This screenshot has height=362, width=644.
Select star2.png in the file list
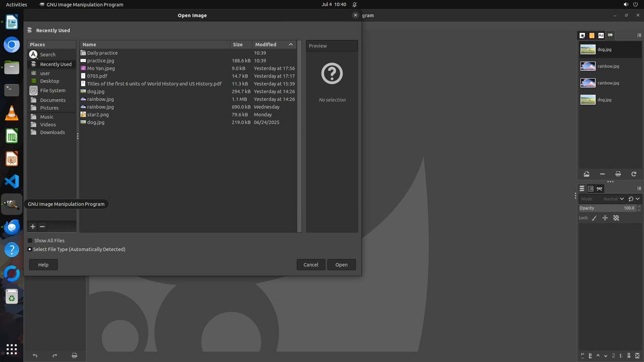click(98, 115)
